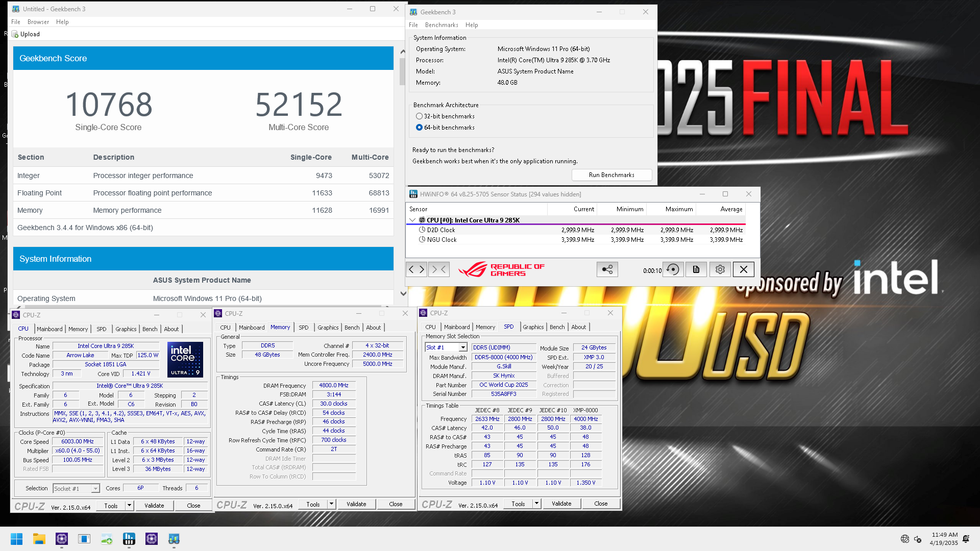
Task: Click the Geekbench results scroll down arrow
Action: pyautogui.click(x=403, y=293)
